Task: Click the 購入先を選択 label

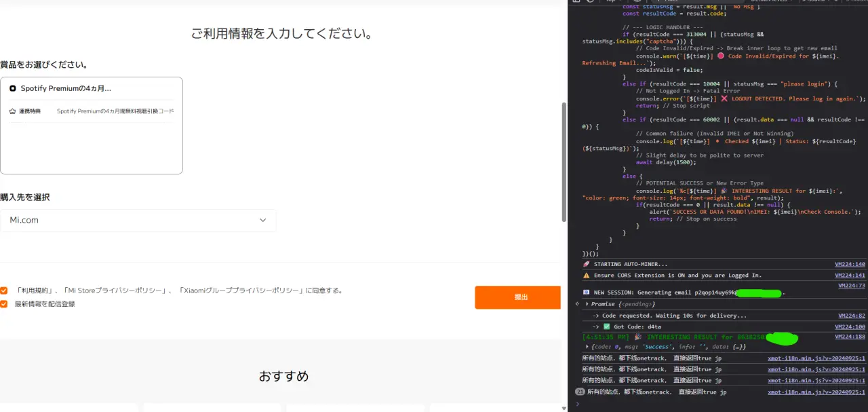Action: click(x=25, y=198)
